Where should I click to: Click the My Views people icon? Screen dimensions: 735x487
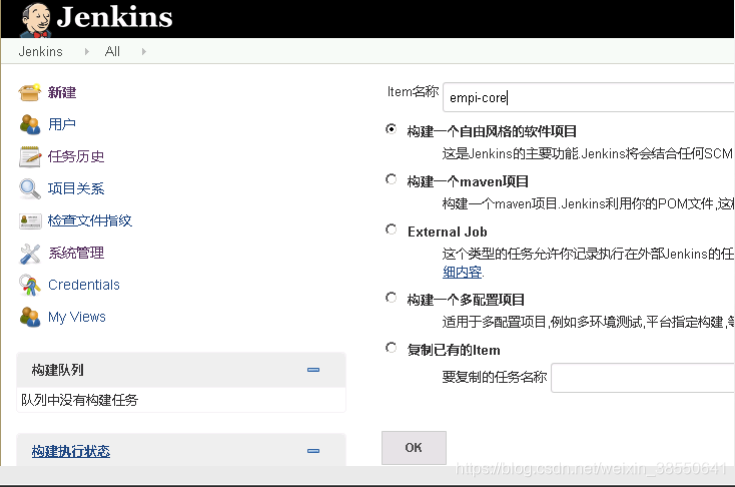click(x=30, y=317)
